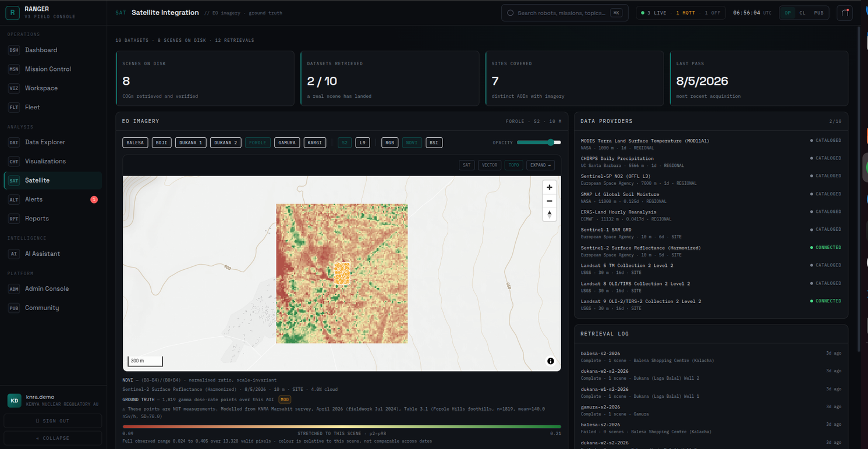Expand the map view
The image size is (868, 449).
coord(540,165)
